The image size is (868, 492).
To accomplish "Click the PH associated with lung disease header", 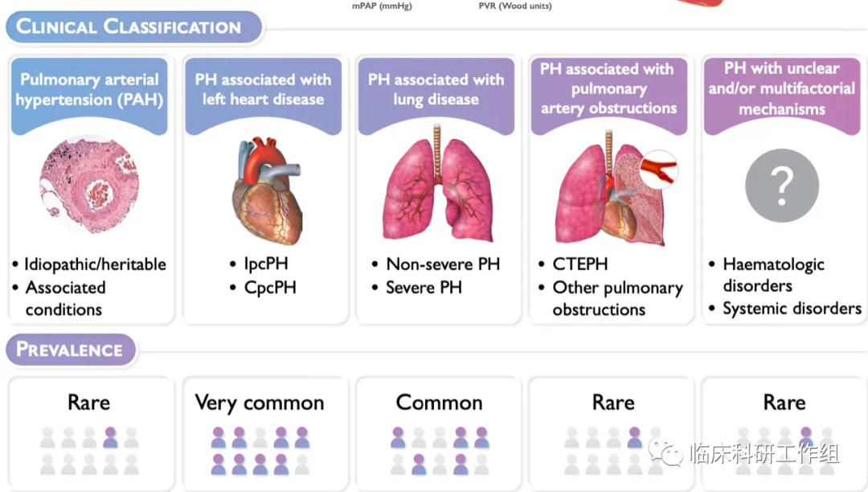I will (436, 90).
